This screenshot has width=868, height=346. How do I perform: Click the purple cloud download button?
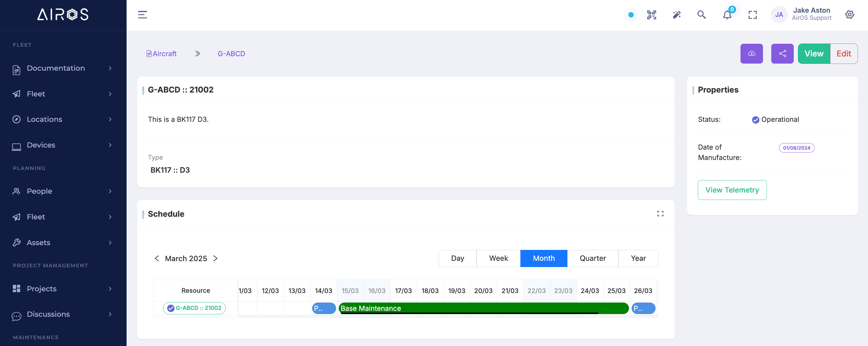coord(751,54)
